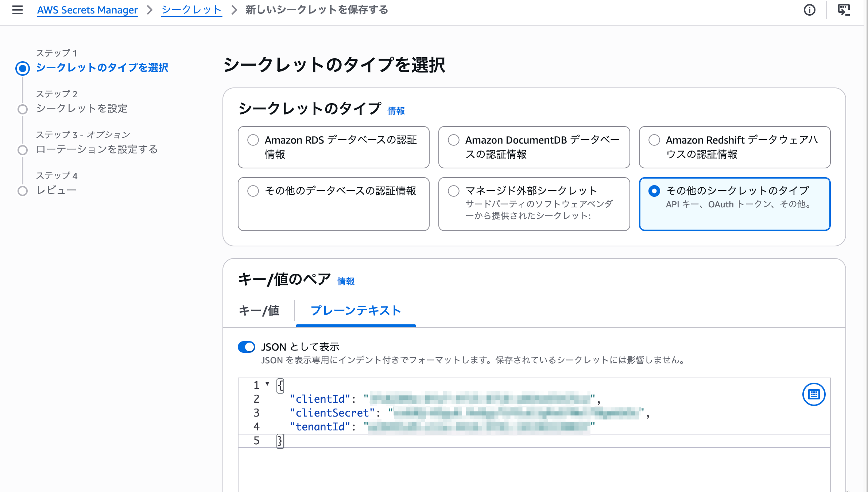The width and height of the screenshot is (868, 492).
Task: Go to step 2 シークレットを設定
Action: pyautogui.click(x=82, y=109)
